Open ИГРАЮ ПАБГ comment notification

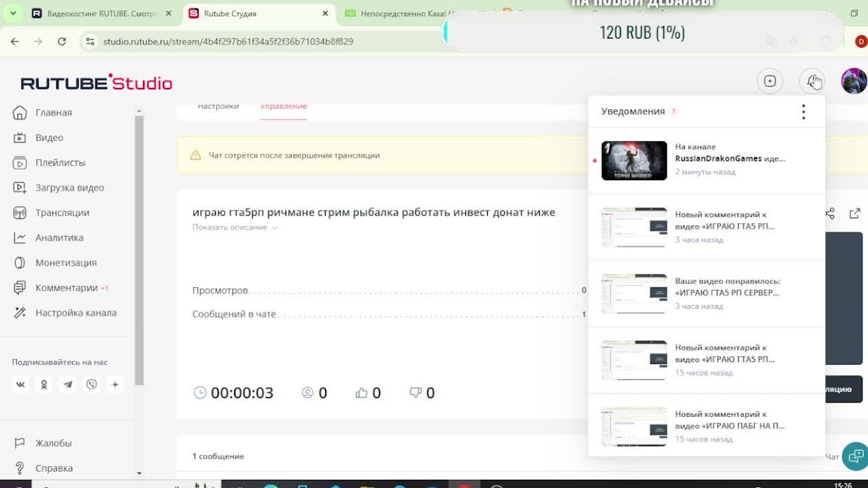coord(707,426)
